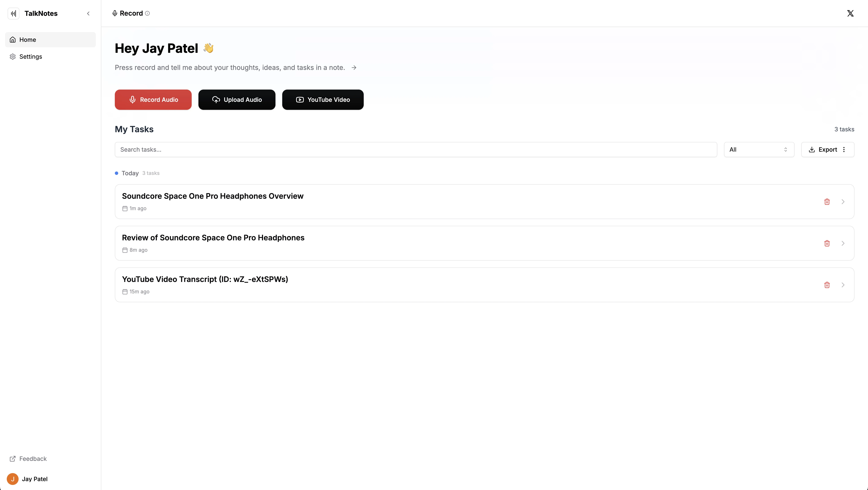Delete the Review of Soundcore Headphones task

point(827,243)
